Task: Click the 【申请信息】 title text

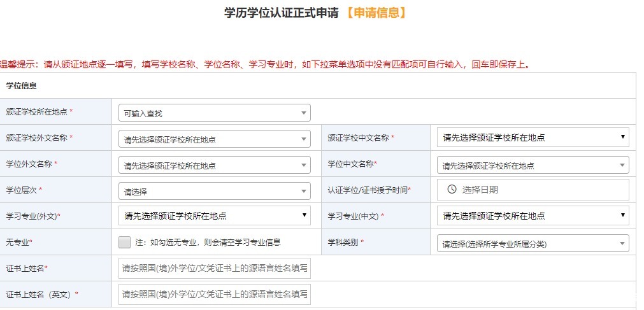Action: 376,13
